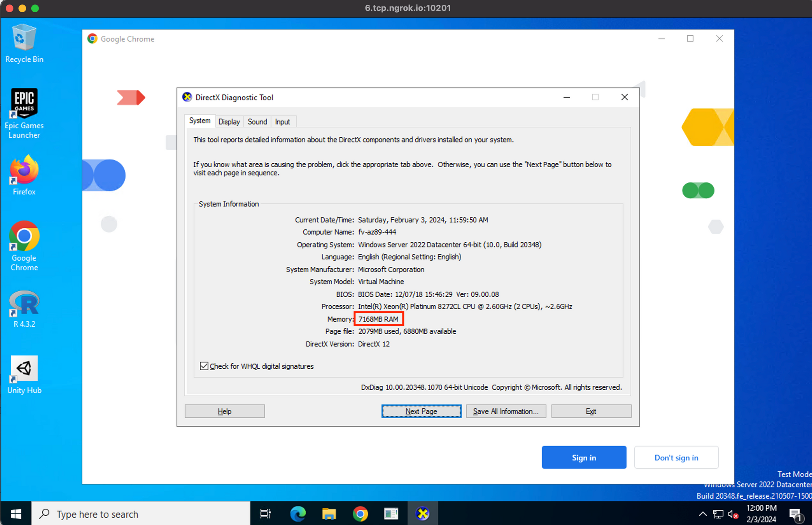Screen dimensions: 812x525
Task: Click the Page file value text
Action: 407,331
